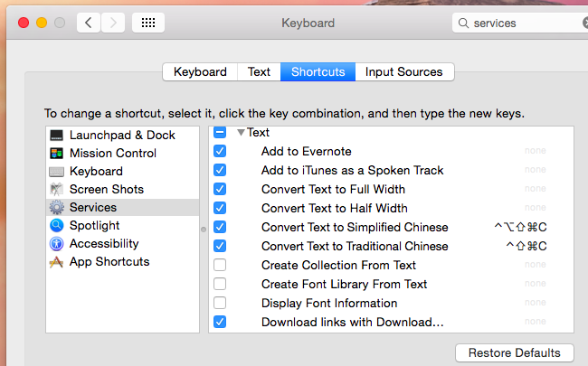This screenshot has width=588, height=366.
Task: Go back with the left chevron
Action: (x=89, y=23)
